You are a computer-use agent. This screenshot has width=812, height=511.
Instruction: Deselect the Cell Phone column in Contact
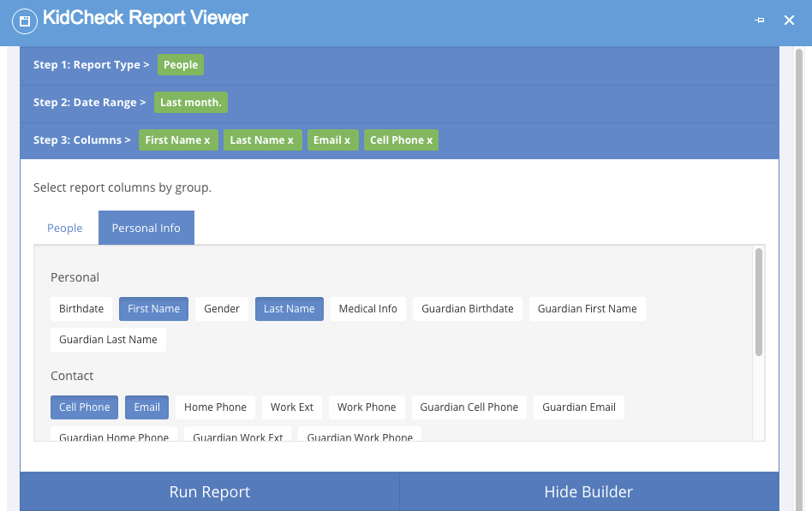tap(85, 407)
